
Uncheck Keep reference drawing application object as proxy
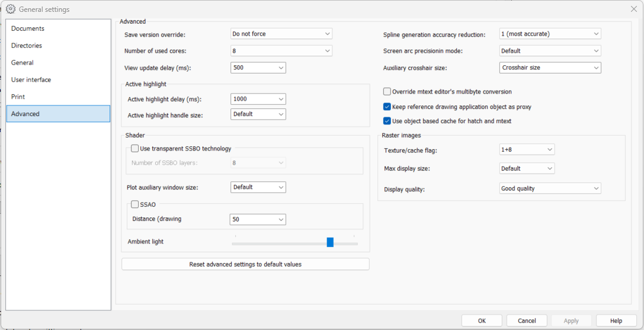tap(387, 107)
